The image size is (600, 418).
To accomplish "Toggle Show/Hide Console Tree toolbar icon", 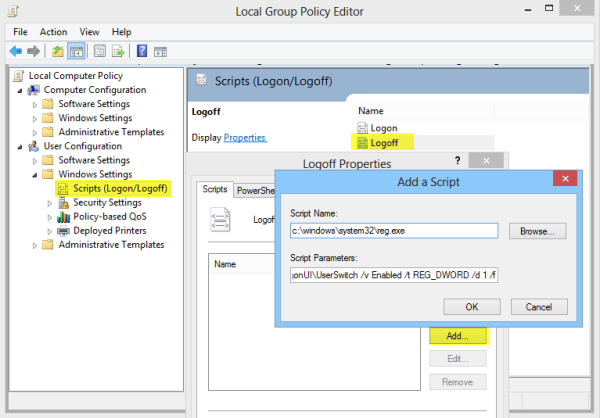I will click(76, 51).
